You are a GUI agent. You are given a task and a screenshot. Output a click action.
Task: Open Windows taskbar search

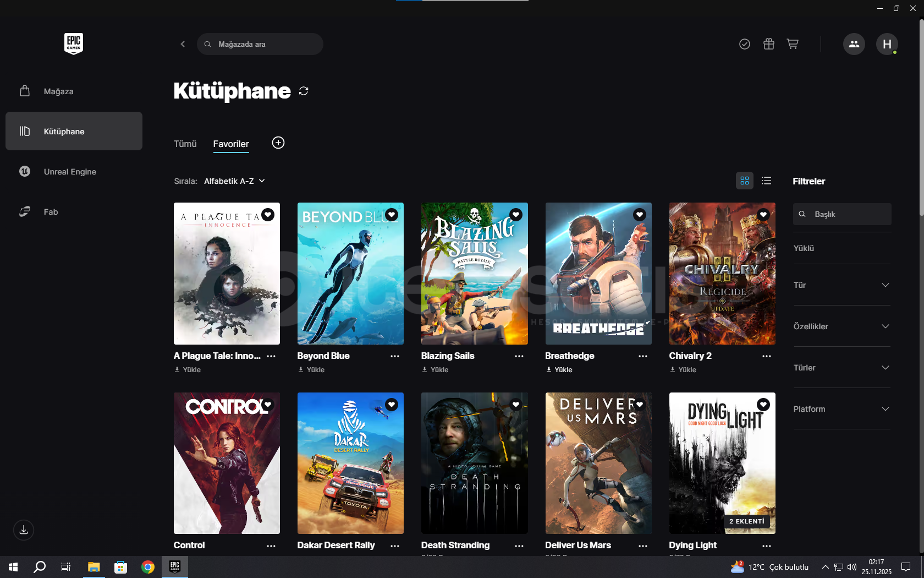coord(40,567)
